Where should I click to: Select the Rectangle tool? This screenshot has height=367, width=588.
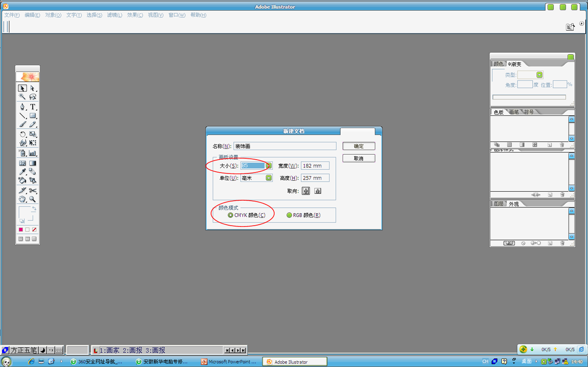pyautogui.click(x=33, y=116)
